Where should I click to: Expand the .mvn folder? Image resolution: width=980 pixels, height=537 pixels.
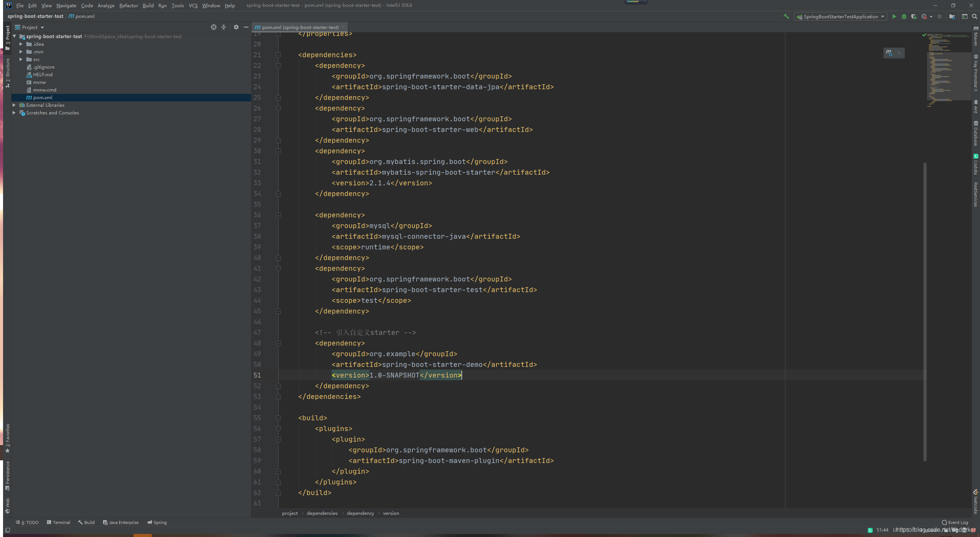click(21, 51)
